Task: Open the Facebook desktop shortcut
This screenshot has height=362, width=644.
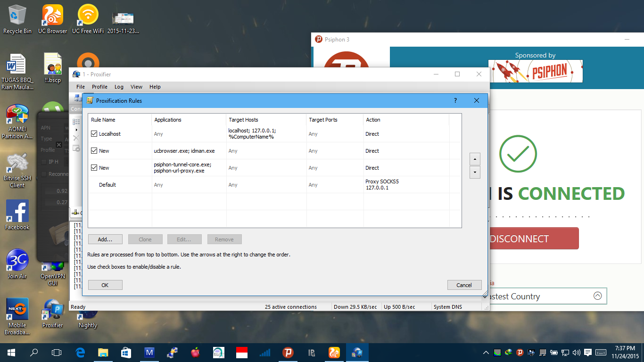Action: (x=17, y=215)
